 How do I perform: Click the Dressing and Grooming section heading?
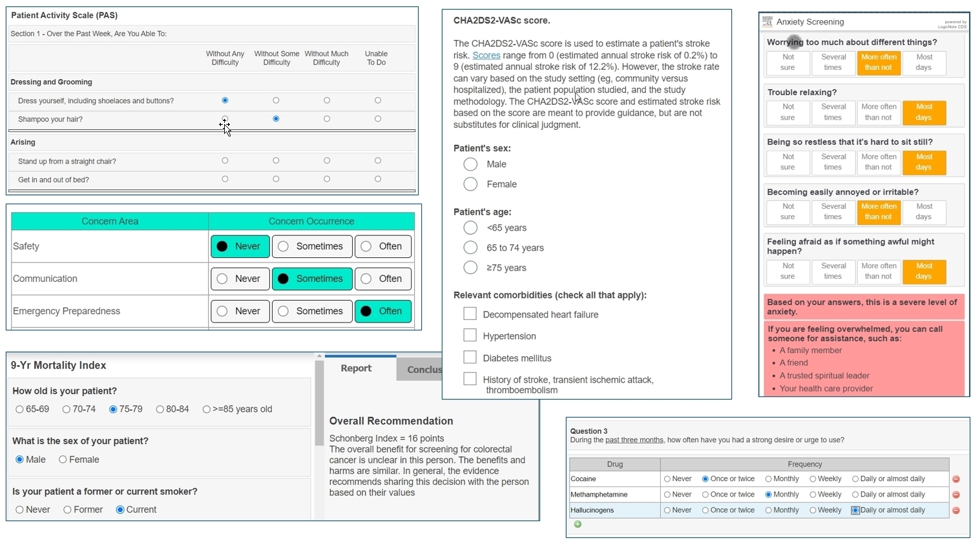(x=52, y=82)
